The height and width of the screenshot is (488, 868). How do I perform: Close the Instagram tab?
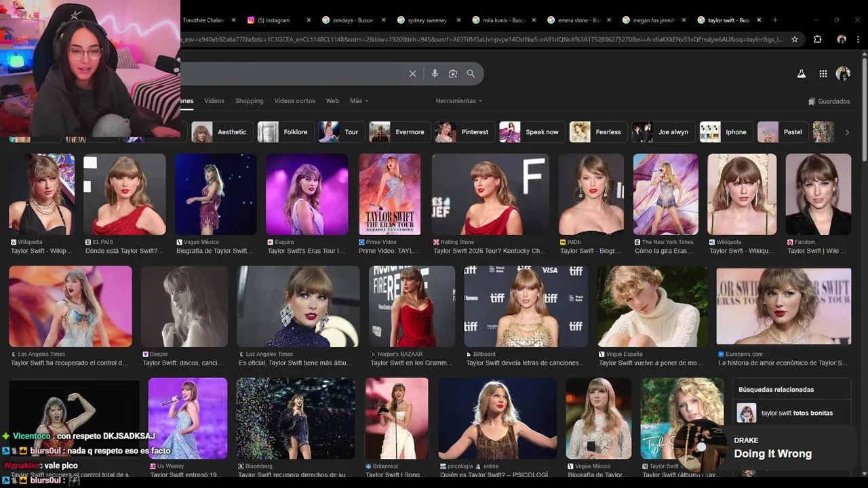click(309, 20)
